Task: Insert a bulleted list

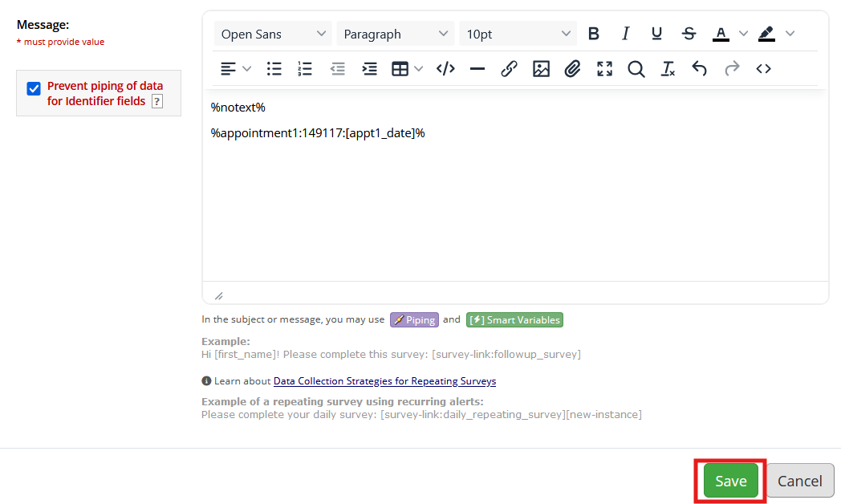Action: pyautogui.click(x=274, y=69)
